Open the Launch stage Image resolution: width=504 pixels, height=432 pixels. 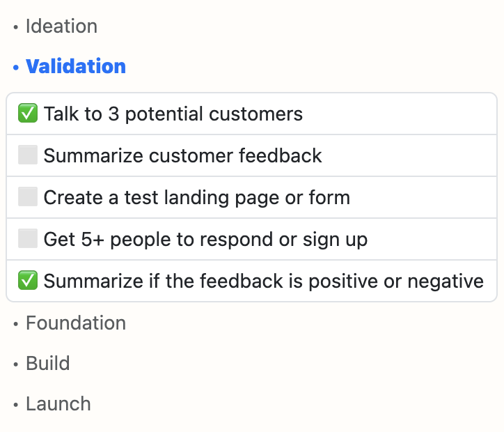coord(58,403)
